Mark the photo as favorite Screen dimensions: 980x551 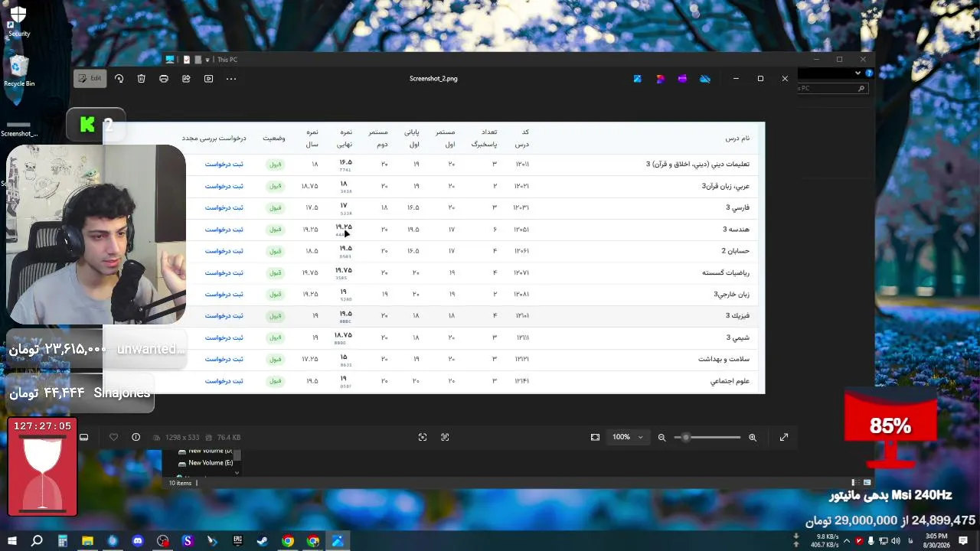(113, 437)
